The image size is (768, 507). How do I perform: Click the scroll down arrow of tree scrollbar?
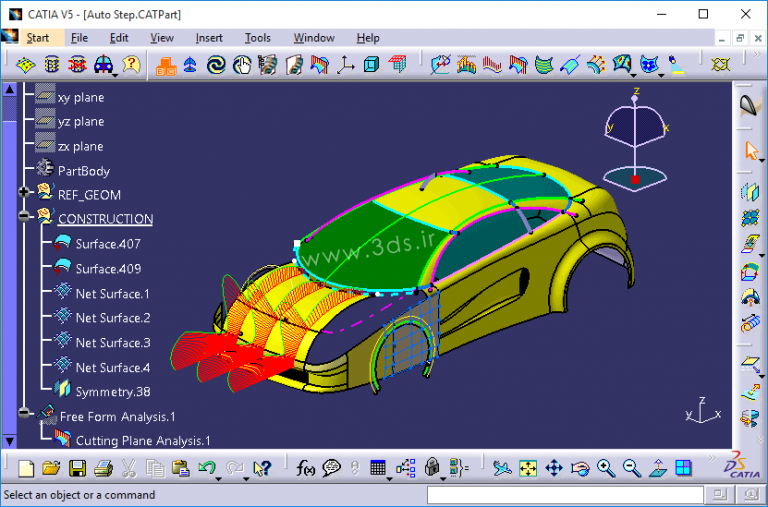pyautogui.click(x=9, y=441)
